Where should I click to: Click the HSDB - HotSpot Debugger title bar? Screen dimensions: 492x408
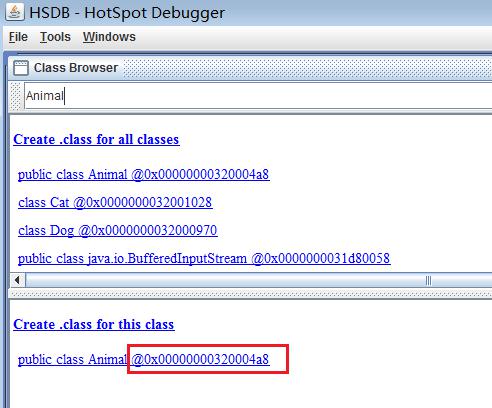pos(246,13)
